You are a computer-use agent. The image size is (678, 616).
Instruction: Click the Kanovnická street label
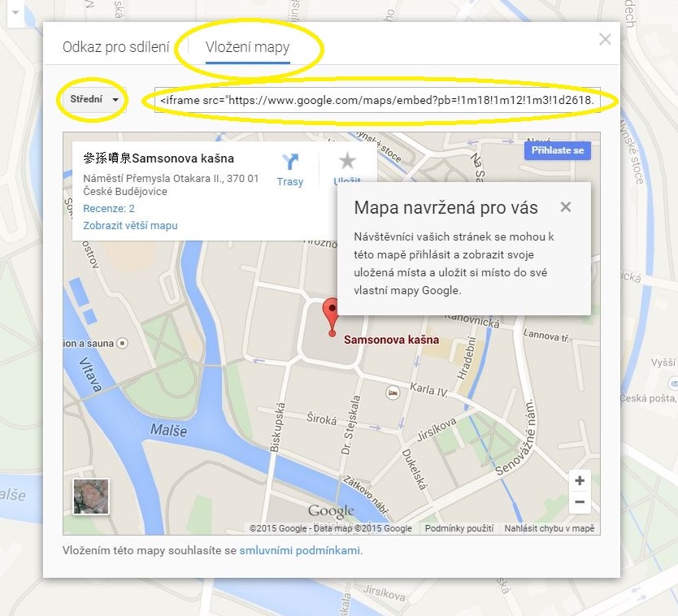click(472, 320)
